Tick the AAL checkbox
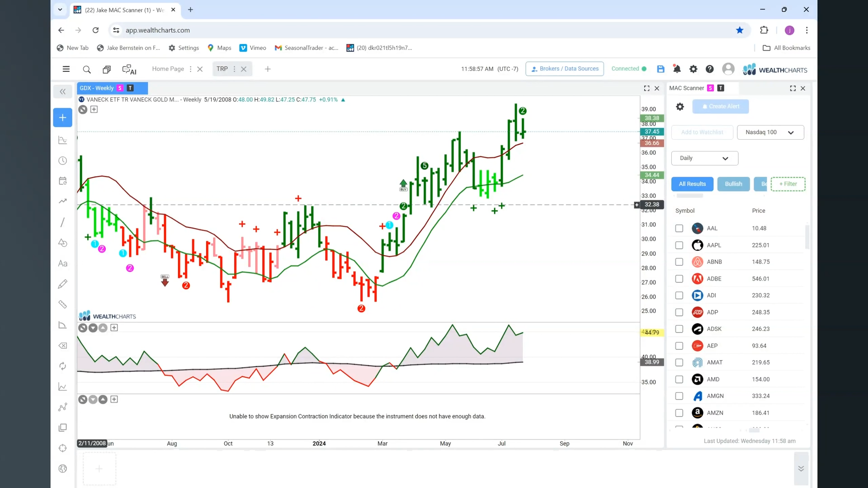 pos(679,228)
